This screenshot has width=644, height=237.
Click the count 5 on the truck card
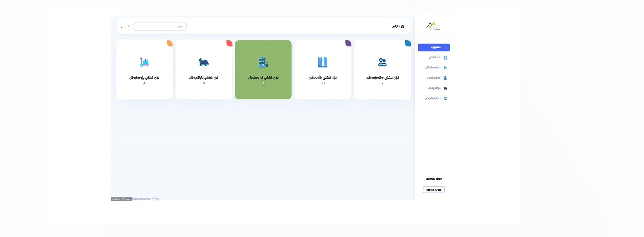coord(204,83)
